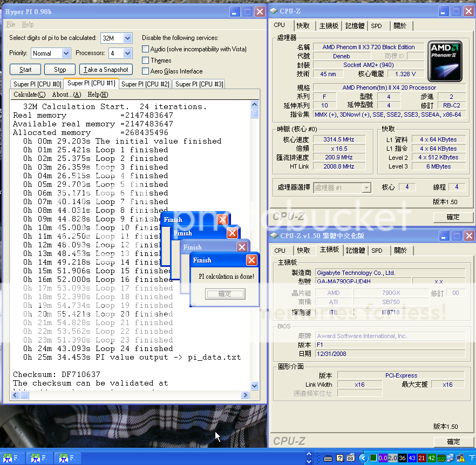The height and width of the screenshot is (465, 476).
Task: Enable the Aero Glass Interface option
Action: (145, 71)
